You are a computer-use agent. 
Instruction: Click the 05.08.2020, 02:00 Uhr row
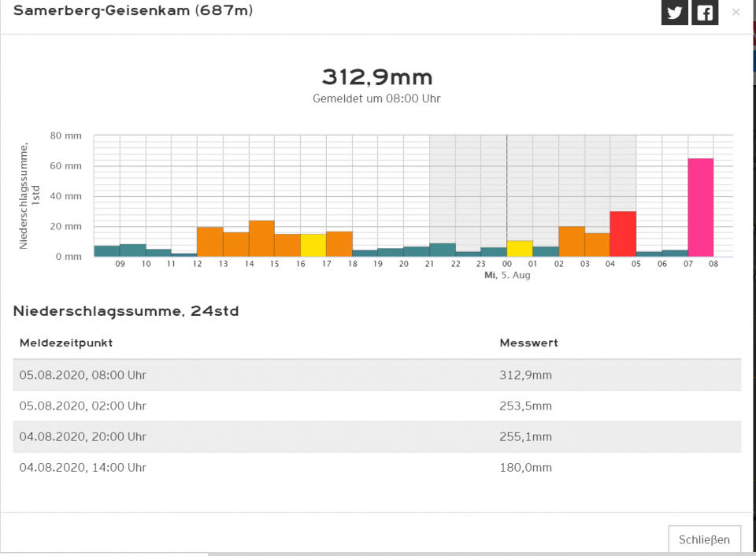pos(376,406)
